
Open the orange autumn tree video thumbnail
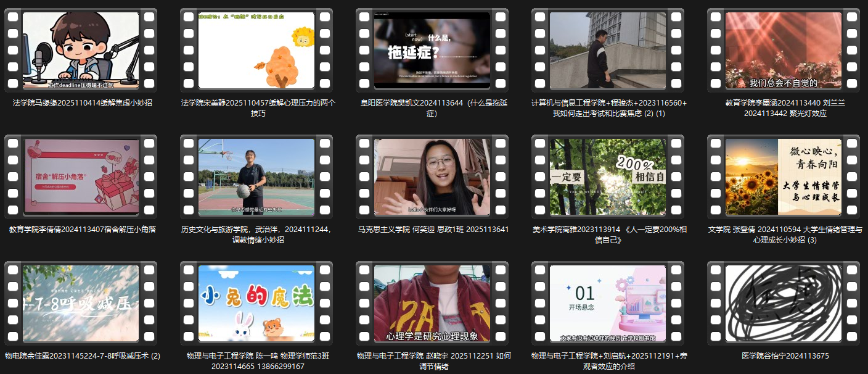pyautogui.click(x=256, y=50)
